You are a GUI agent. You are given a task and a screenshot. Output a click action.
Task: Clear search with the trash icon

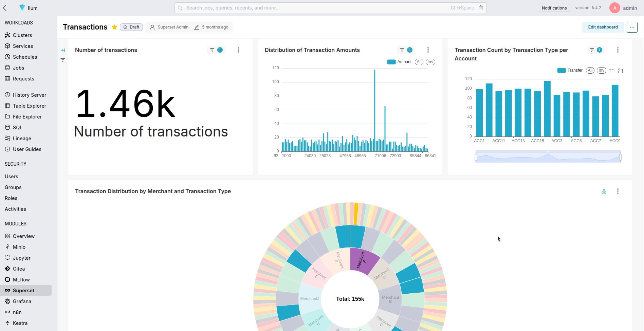[x=481, y=8]
